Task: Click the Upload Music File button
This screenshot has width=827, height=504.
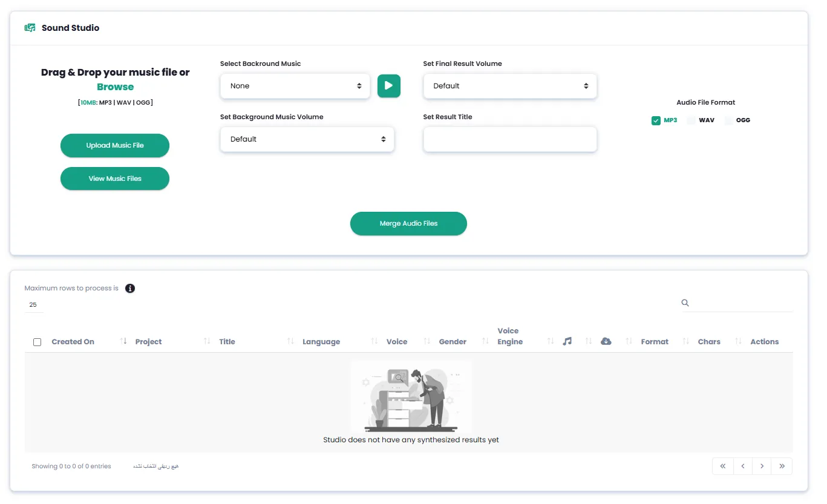Action: pos(115,145)
